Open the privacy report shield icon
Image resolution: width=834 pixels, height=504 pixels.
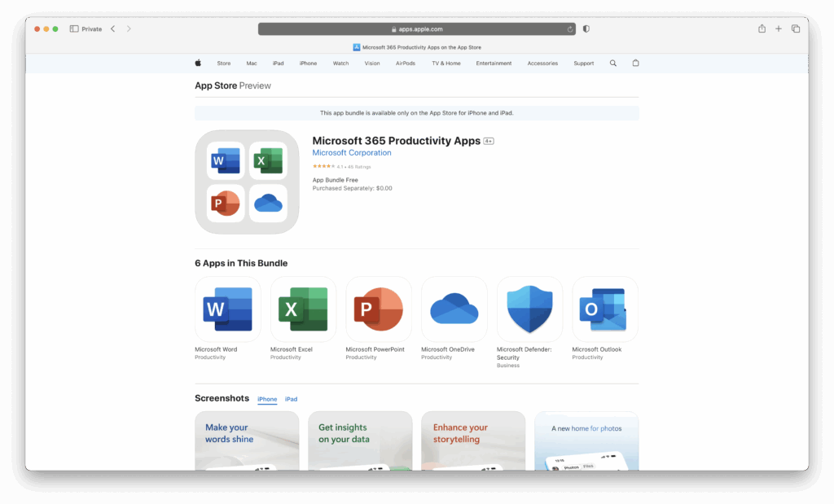[x=586, y=28]
